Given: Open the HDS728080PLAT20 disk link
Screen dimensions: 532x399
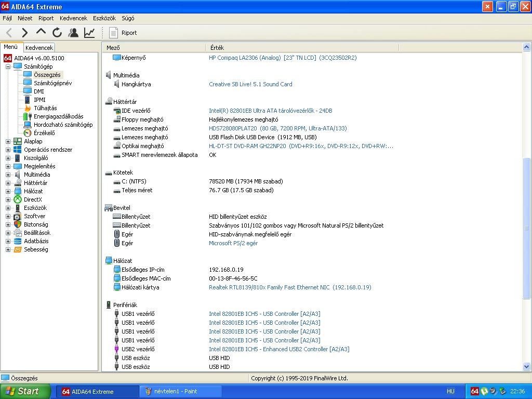Looking at the screenshot, I should [x=278, y=128].
